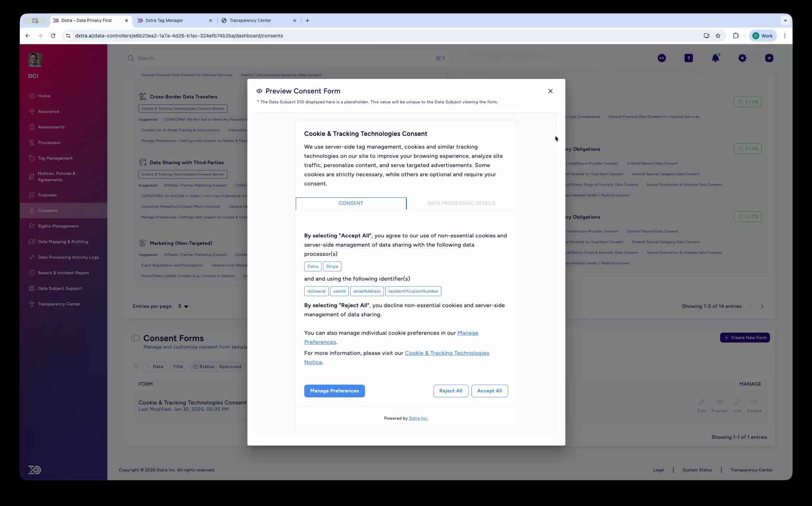Screen dimensions: 812x506
Task: Switch to Data Processing Details tab
Action: pyautogui.click(x=461, y=203)
